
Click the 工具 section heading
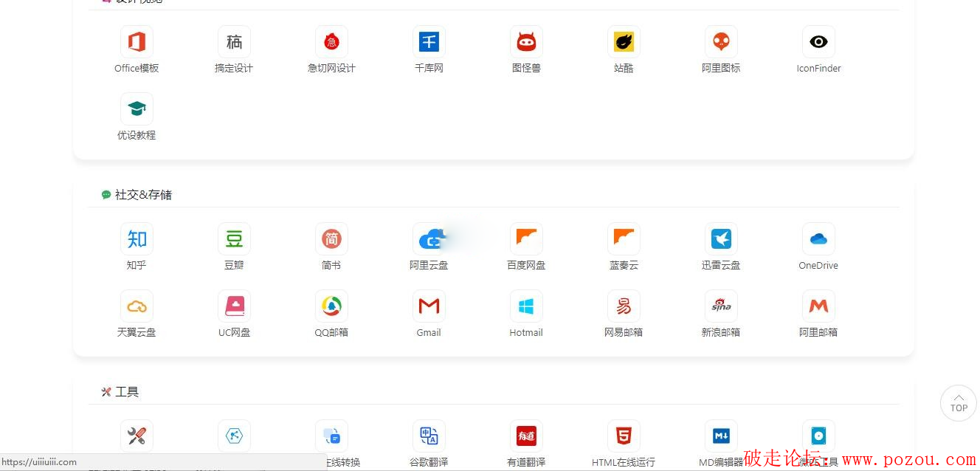pyautogui.click(x=127, y=392)
